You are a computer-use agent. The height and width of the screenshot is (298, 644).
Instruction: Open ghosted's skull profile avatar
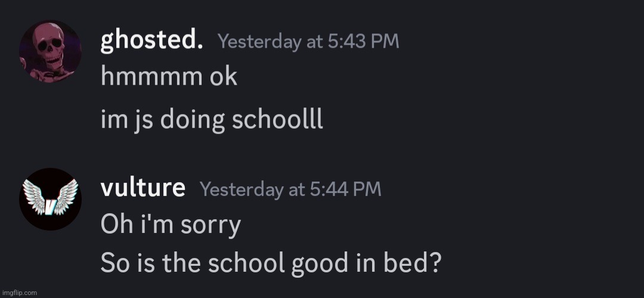click(x=50, y=51)
